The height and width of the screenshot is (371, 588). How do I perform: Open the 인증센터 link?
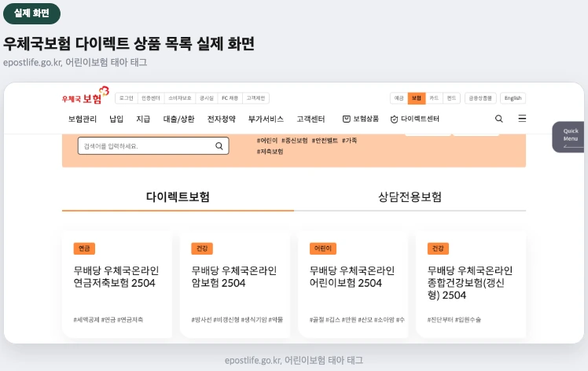coord(151,98)
